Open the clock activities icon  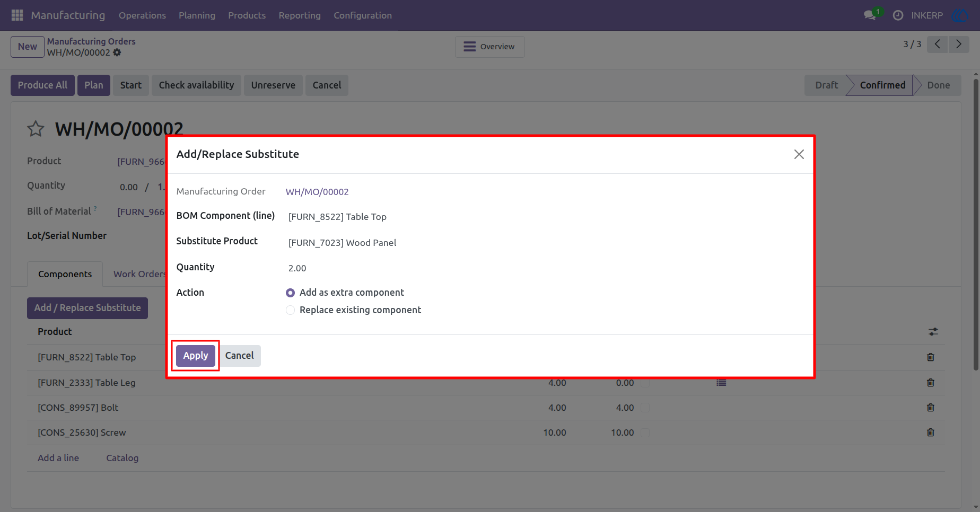[x=898, y=15]
